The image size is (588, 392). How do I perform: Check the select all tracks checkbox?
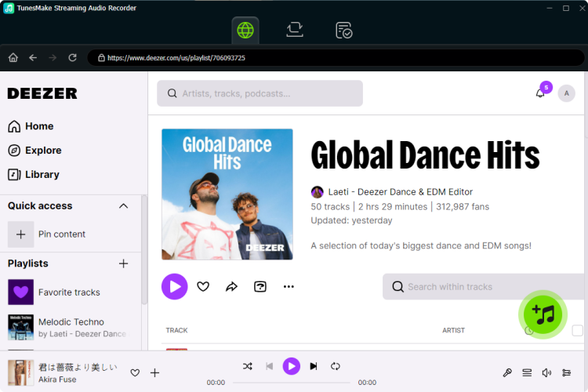(x=577, y=331)
